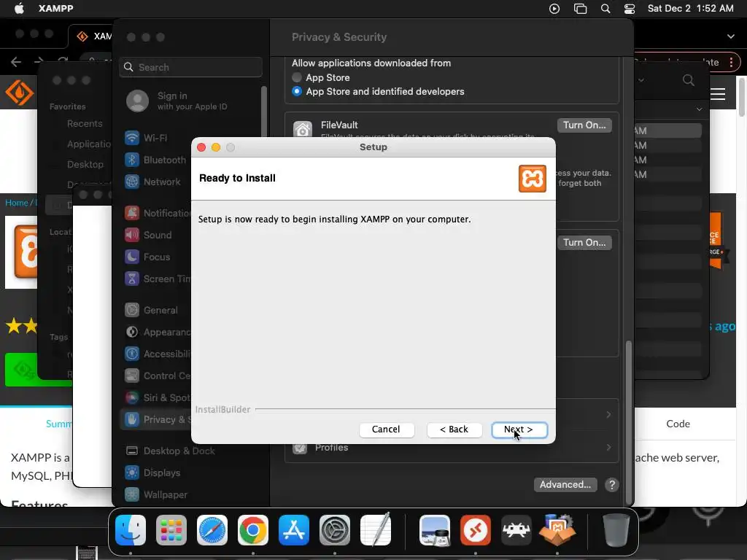This screenshot has width=747, height=560.
Task: Open Control Center settings in sidebar
Action: (155, 376)
